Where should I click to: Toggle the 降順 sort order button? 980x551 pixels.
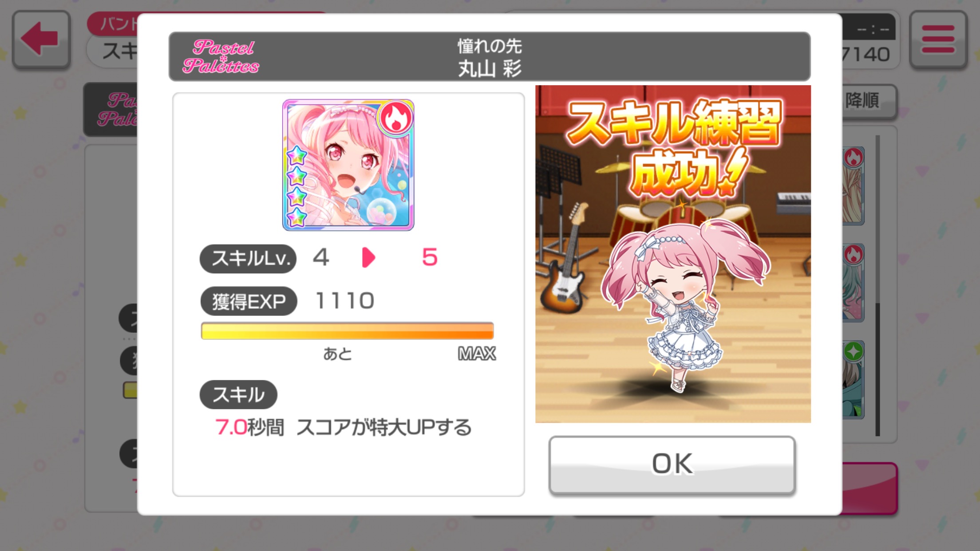click(x=869, y=101)
